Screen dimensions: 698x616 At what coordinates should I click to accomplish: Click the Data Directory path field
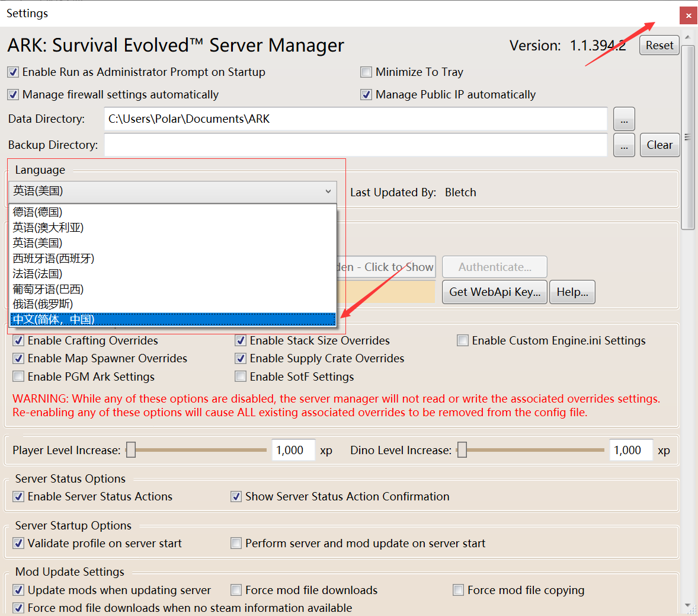356,119
